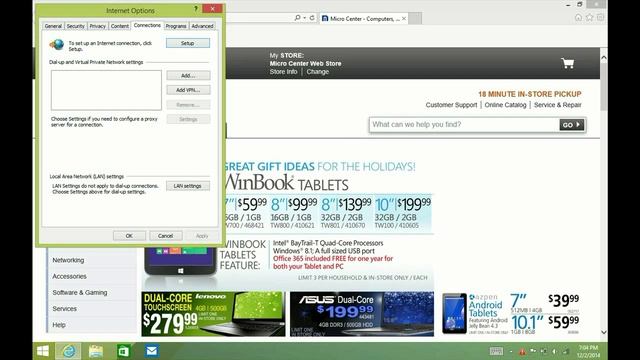Screen dimensions: 640x360
Task: Open the browser Tools gear icon
Action: [x=600, y=18]
